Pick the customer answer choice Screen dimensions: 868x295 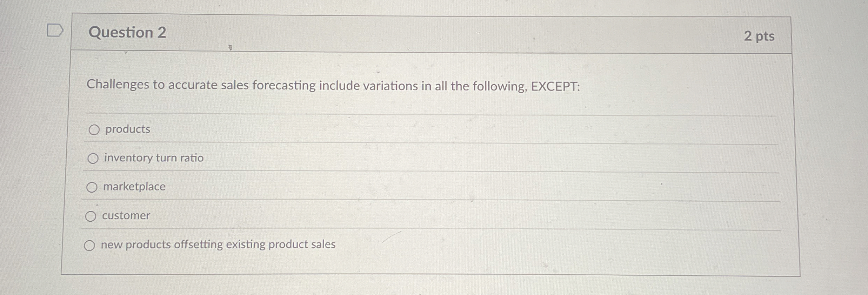[91, 216]
